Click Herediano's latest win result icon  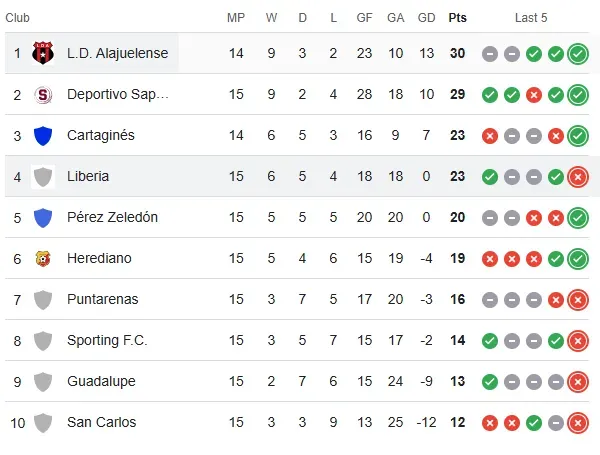click(577, 259)
